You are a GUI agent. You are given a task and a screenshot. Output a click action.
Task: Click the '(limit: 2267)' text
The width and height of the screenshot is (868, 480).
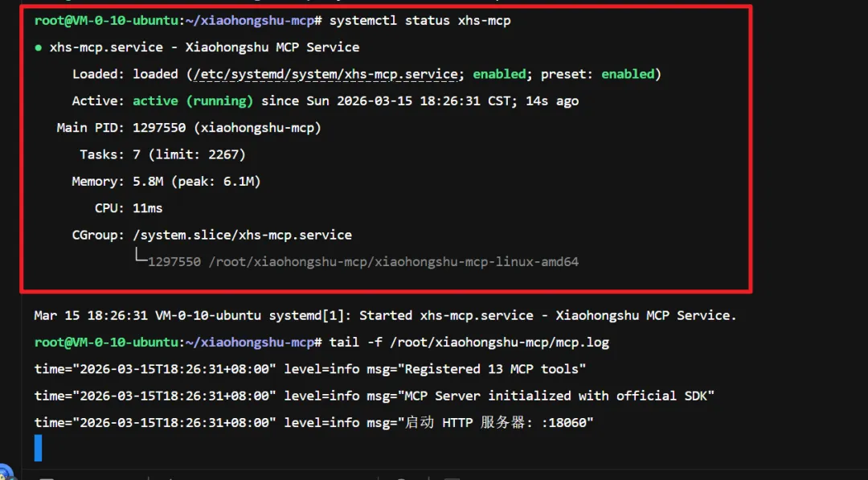click(x=197, y=154)
